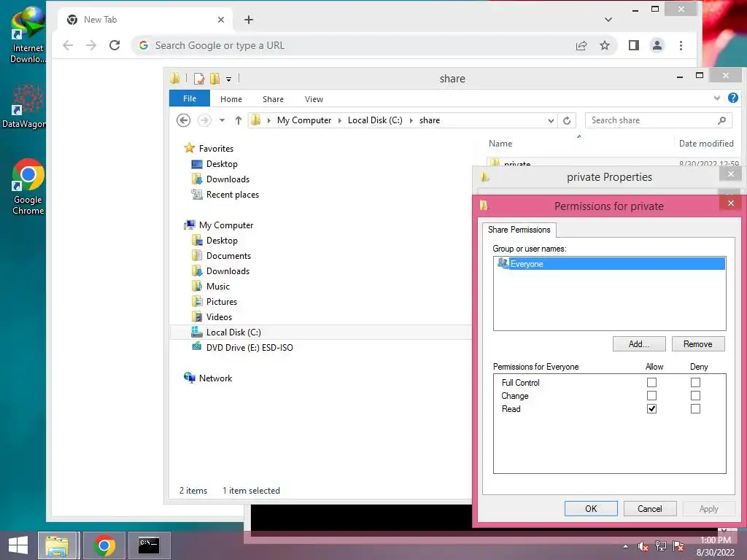
Task: Expand the breadcrumb arrow after My Computer
Action: 340,120
